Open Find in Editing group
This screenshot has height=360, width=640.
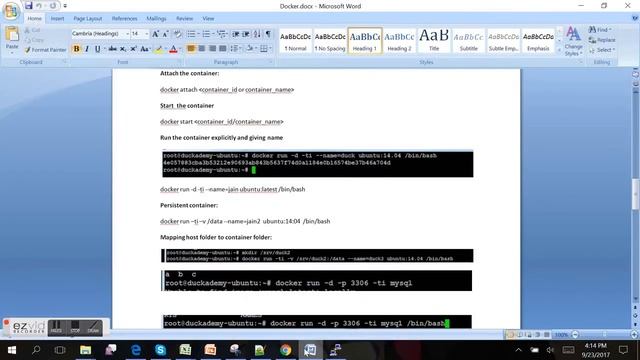[x=600, y=29]
